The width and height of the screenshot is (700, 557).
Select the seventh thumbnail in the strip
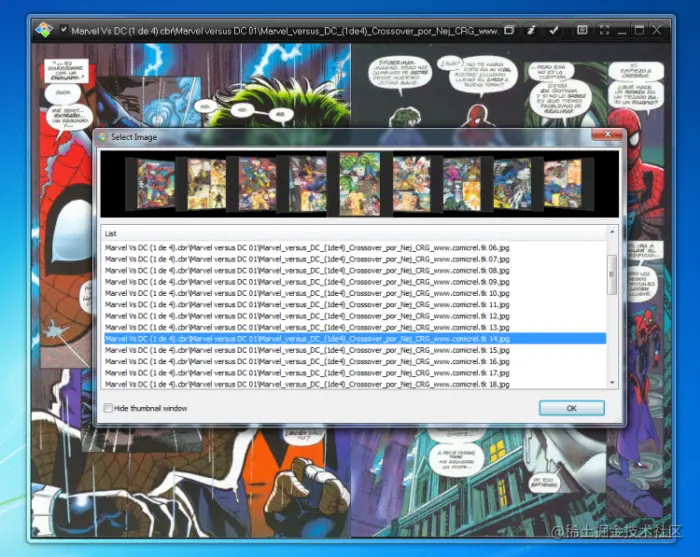(462, 183)
